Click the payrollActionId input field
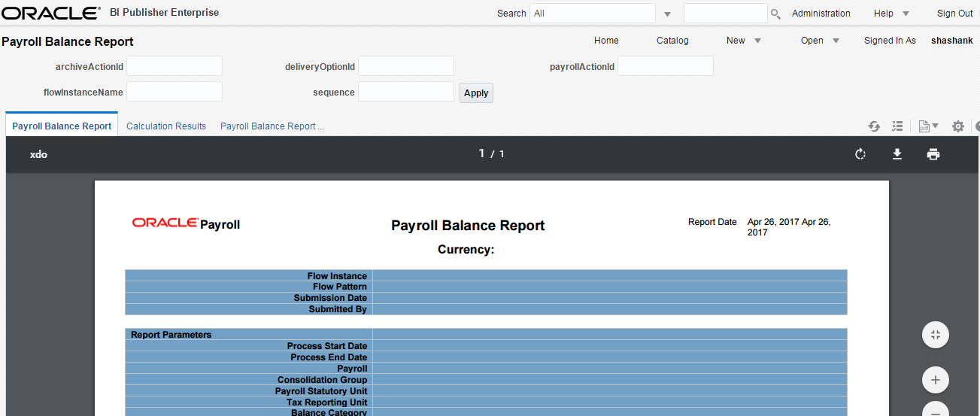The height and width of the screenshot is (416, 980). [666, 66]
